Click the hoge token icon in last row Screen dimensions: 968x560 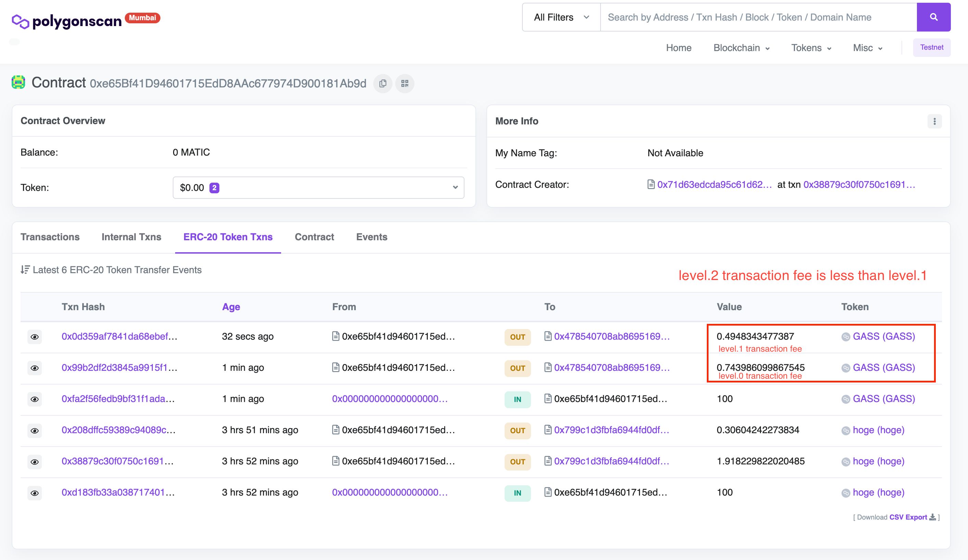point(846,493)
